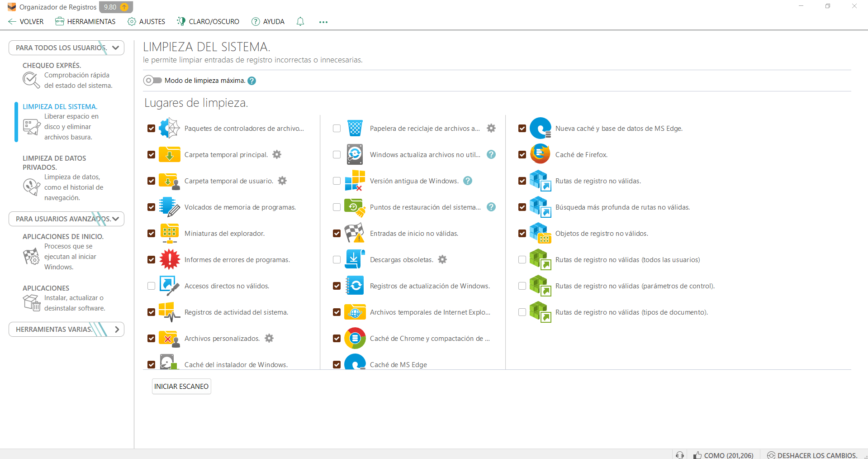868x459 pixels.
Task: Open settings gear for Descargas obsoletas
Action: coord(442,259)
